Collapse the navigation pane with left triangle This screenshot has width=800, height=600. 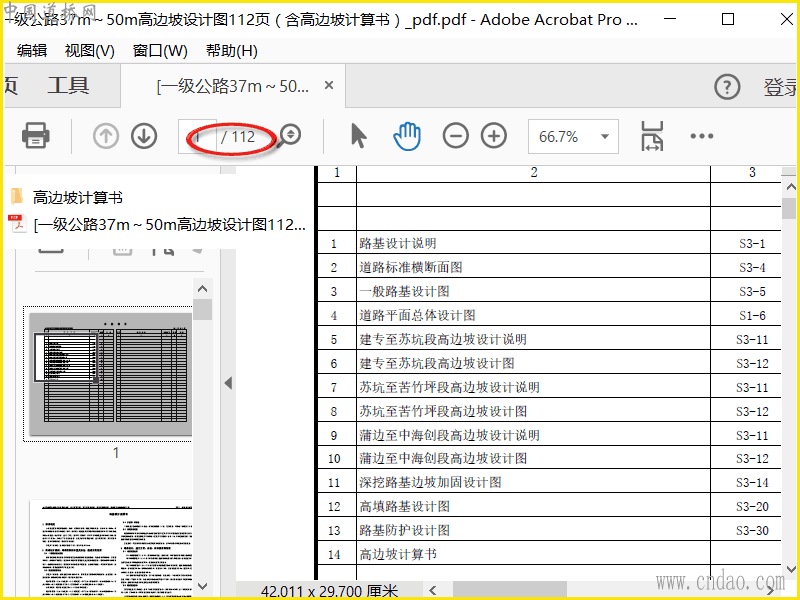228,383
